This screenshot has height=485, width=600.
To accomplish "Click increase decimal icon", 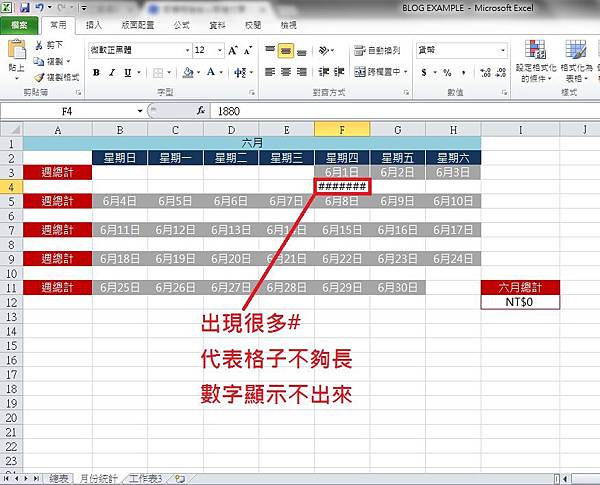I will [x=486, y=72].
